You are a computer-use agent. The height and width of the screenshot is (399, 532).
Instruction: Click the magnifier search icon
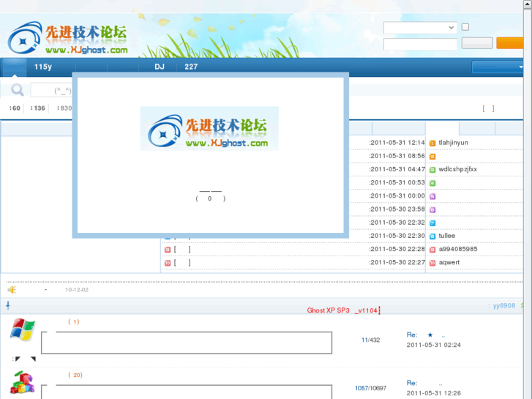[x=17, y=90]
